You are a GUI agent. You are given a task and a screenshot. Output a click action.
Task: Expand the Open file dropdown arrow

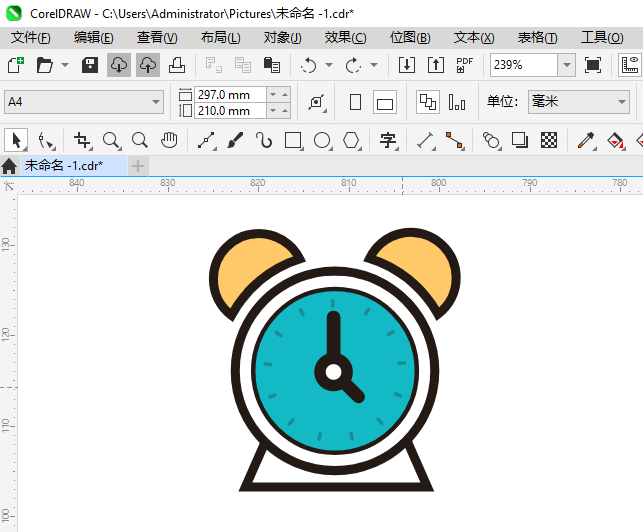[x=65, y=65]
